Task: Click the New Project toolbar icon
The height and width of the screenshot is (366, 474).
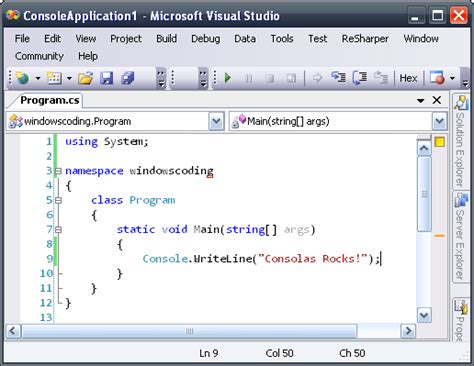Action: 23,78
